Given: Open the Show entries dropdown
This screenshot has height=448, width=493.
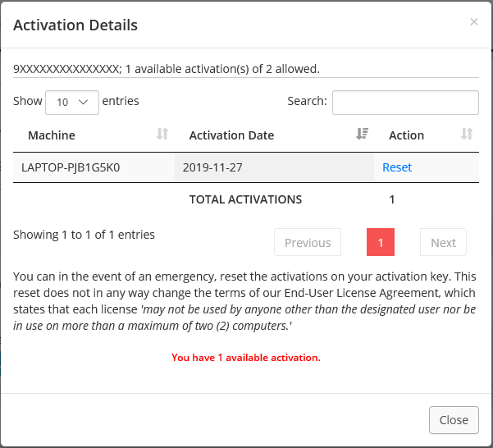Looking at the screenshot, I should coord(72,103).
